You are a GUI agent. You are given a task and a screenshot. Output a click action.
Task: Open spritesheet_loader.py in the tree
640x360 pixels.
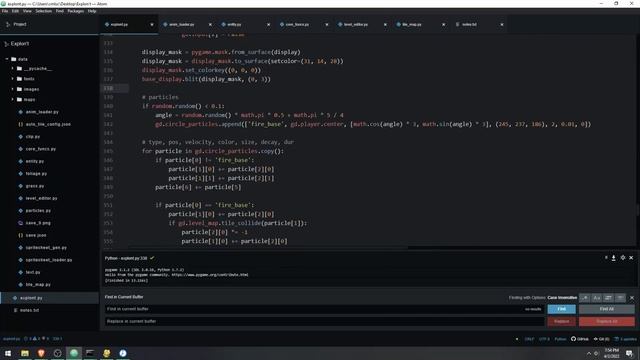point(49,260)
